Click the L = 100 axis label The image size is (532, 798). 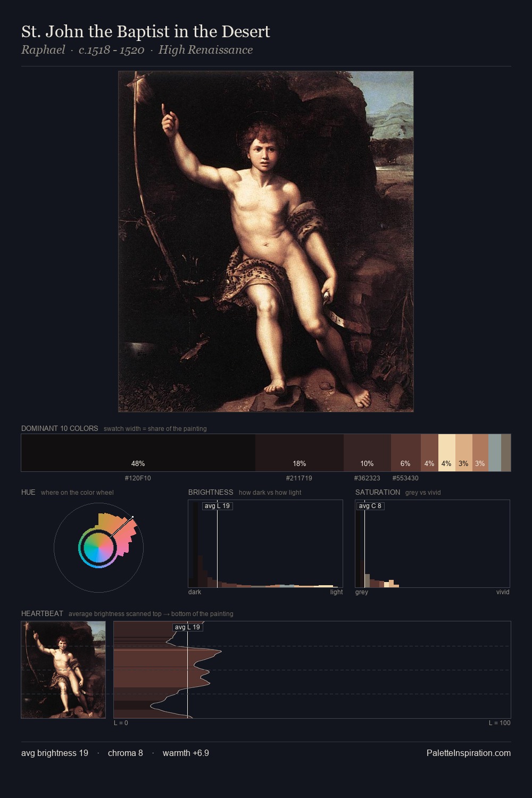500,723
